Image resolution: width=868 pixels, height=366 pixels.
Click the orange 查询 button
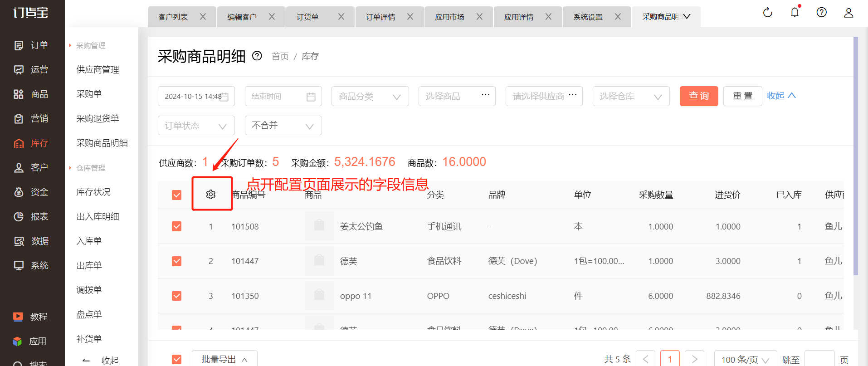click(698, 96)
